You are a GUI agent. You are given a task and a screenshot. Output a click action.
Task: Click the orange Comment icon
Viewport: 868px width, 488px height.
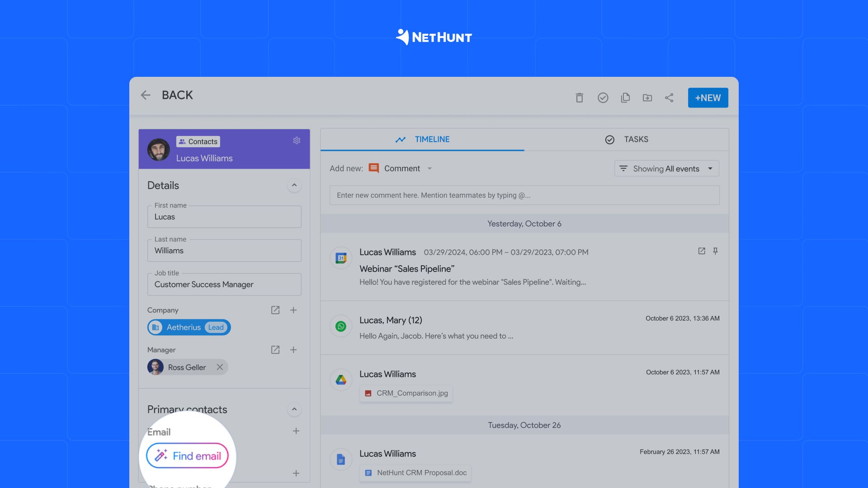tap(374, 168)
